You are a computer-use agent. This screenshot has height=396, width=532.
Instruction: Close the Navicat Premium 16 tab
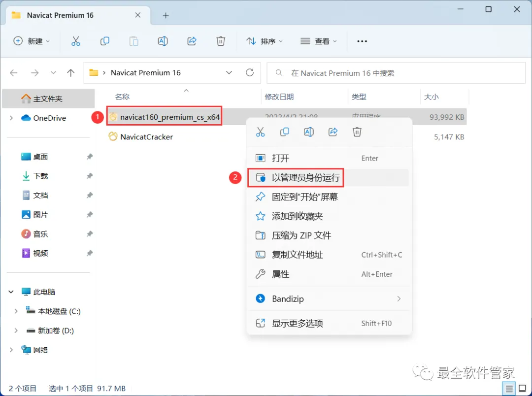click(138, 15)
